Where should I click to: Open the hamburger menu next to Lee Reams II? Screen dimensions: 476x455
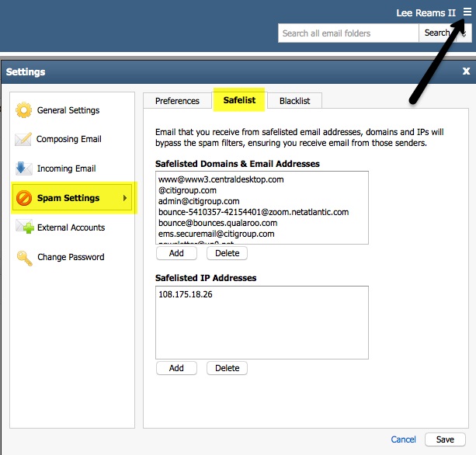[x=467, y=12]
